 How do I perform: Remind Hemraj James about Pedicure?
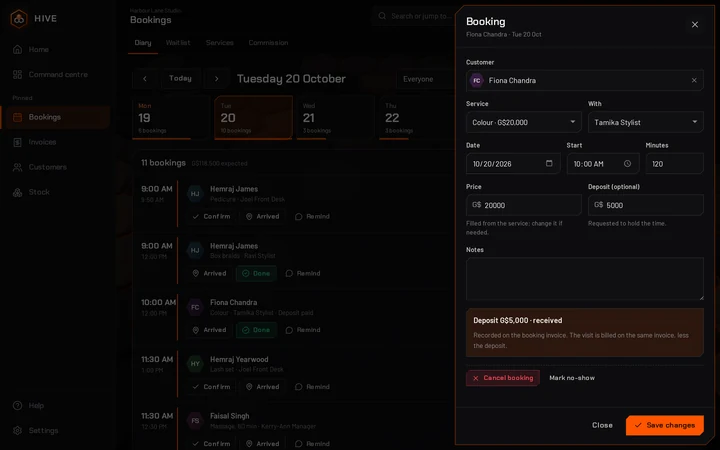tap(312, 216)
